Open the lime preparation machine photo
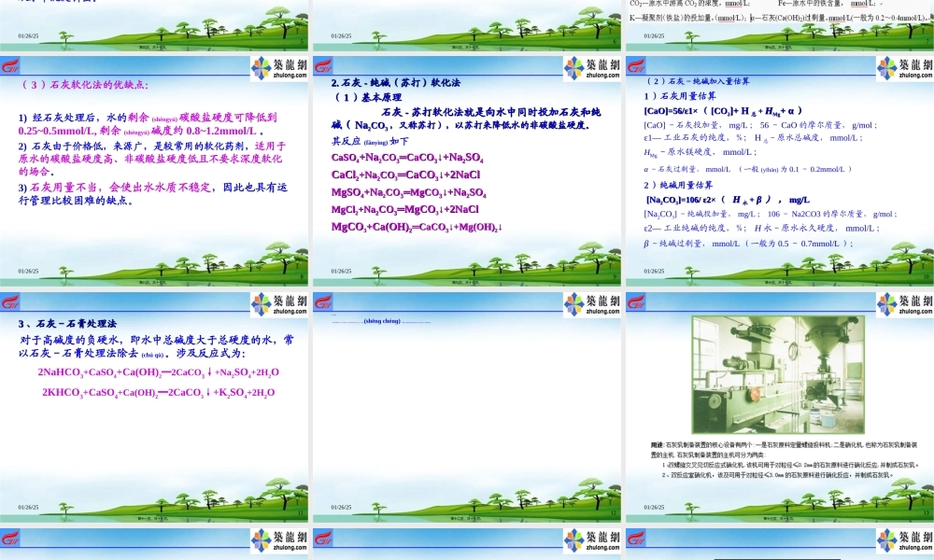 pos(779,373)
